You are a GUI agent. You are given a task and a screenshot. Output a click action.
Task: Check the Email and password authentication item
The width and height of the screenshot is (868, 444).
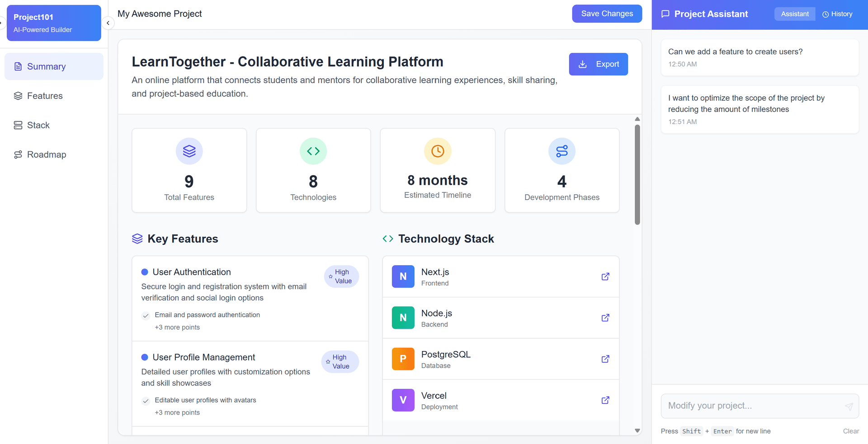(145, 315)
